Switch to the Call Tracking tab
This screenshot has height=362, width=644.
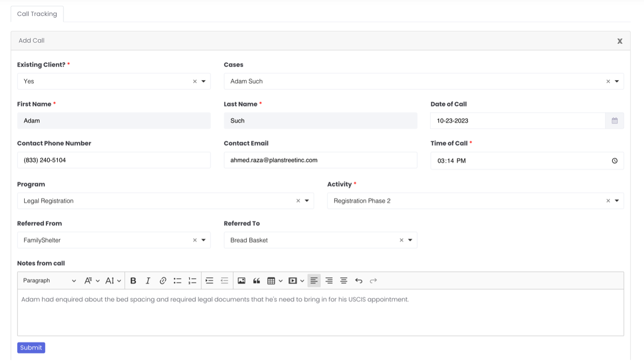[x=37, y=14]
